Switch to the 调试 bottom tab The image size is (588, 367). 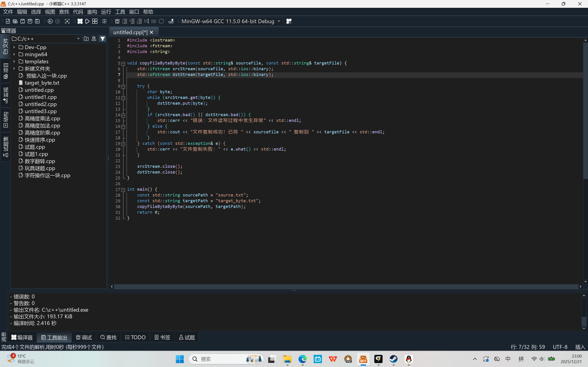tap(84, 337)
